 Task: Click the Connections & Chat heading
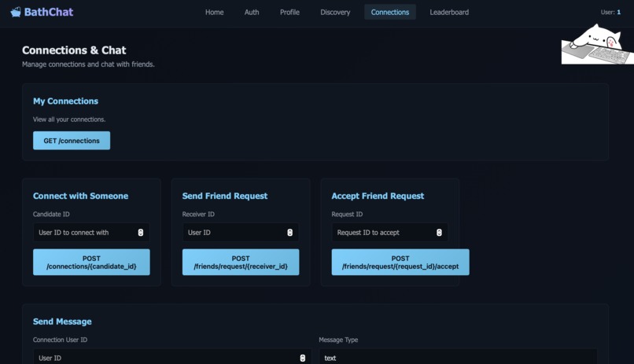tap(74, 50)
